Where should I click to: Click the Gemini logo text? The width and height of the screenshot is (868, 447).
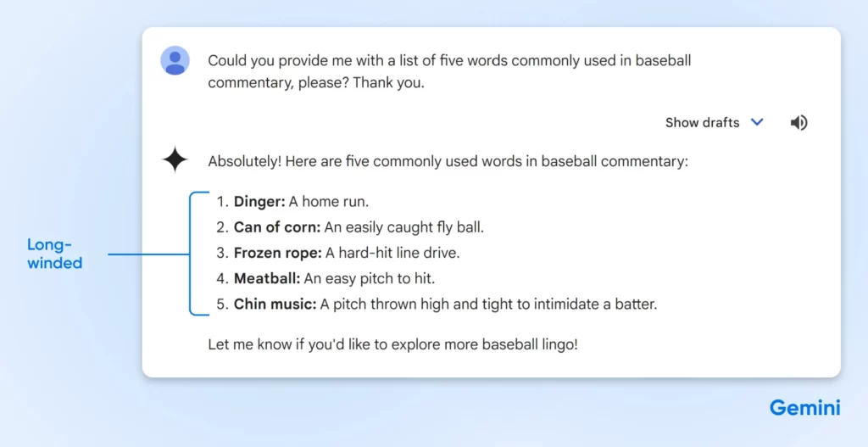804,408
